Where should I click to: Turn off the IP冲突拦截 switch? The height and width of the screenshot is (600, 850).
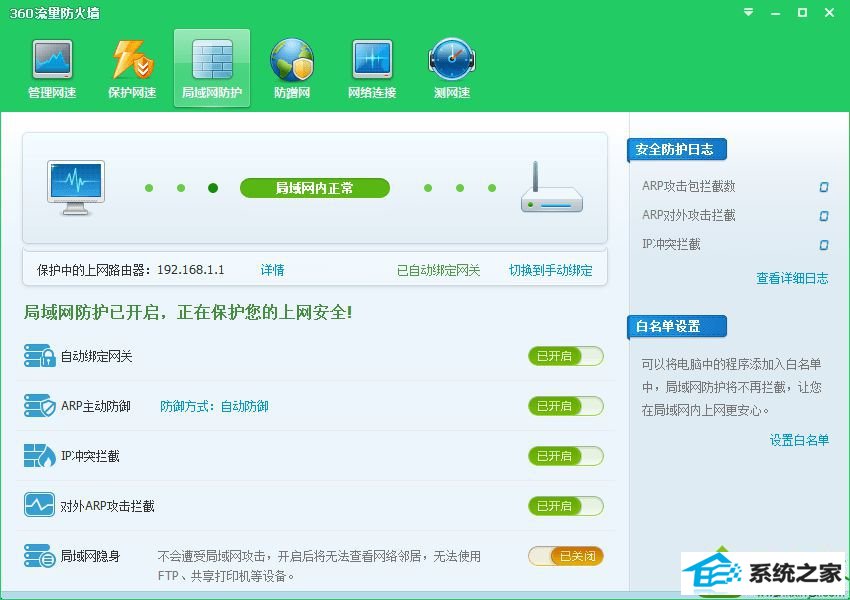(565, 456)
